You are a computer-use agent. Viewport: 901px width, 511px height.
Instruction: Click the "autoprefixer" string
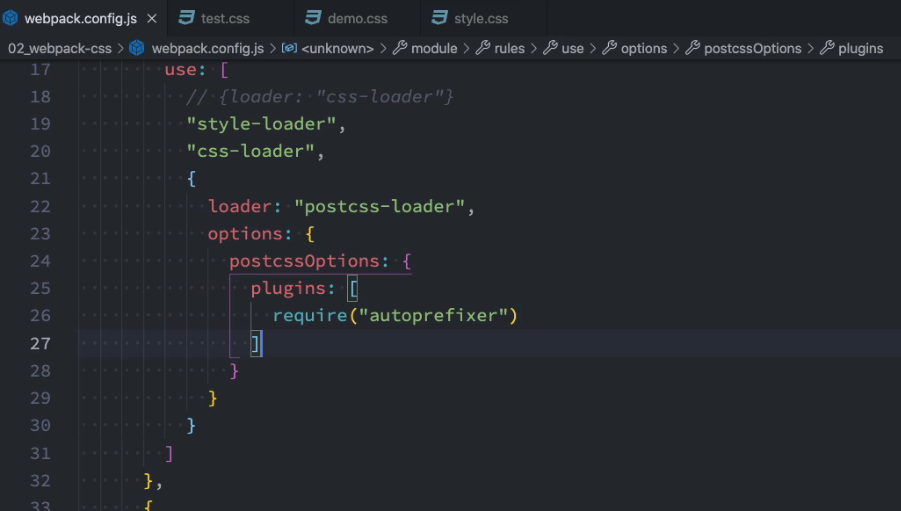click(433, 316)
